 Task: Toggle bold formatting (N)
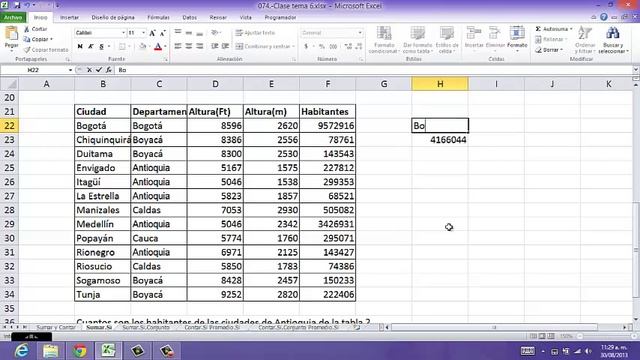[x=80, y=47]
